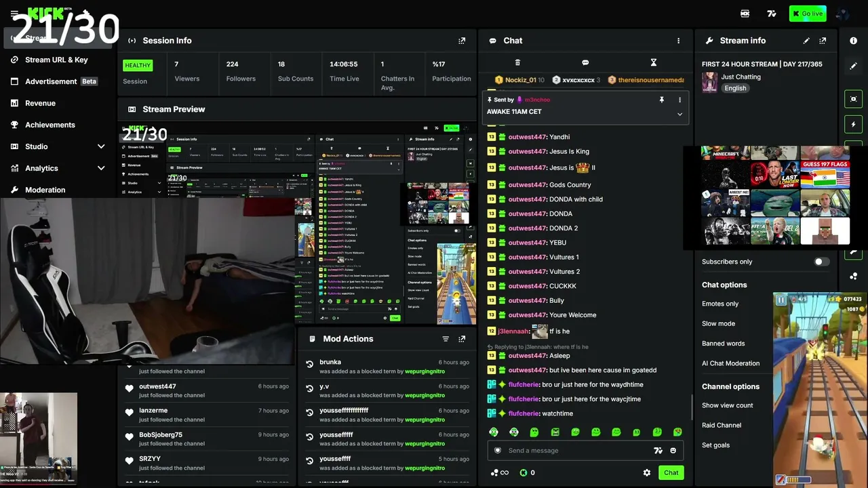The width and height of the screenshot is (868, 488).
Task: Open the hamburger menu at top left
Action: (14, 14)
